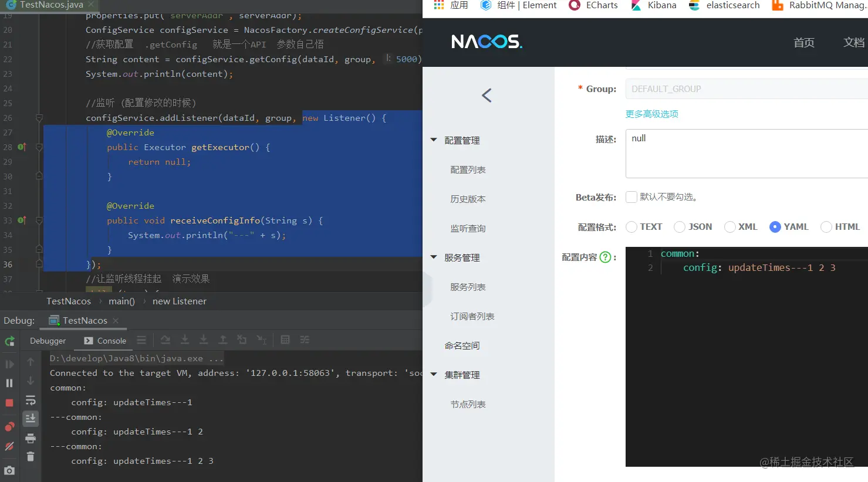Open the View Breakpoints icon
Viewport: 868px width, 482px height.
click(x=9, y=426)
